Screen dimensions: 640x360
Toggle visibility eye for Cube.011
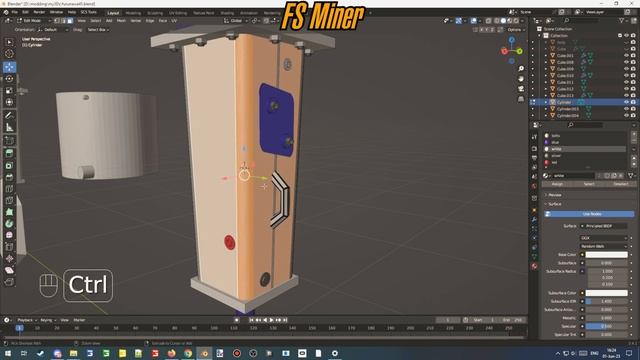[626, 82]
